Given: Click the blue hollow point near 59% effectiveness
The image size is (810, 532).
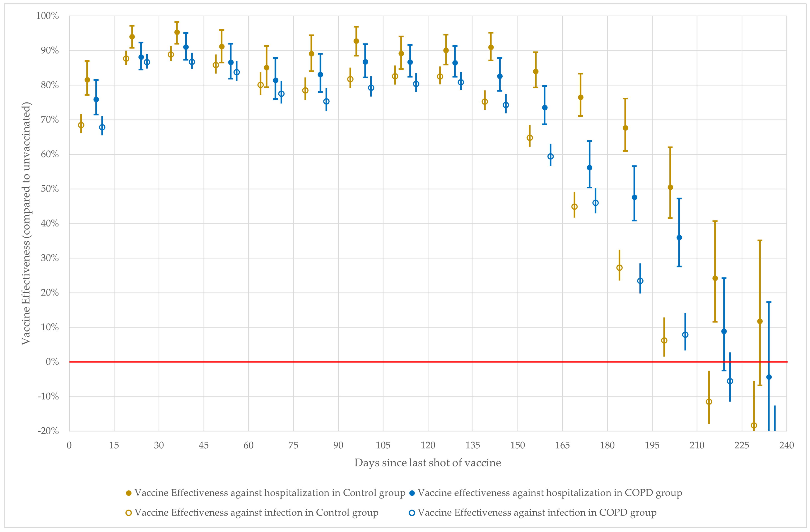Looking at the screenshot, I should coord(550,156).
